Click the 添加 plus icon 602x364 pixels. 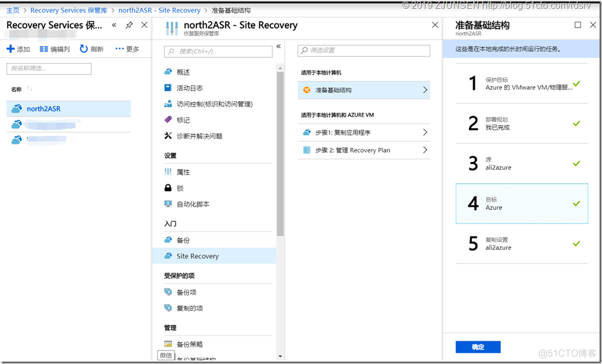pos(11,49)
